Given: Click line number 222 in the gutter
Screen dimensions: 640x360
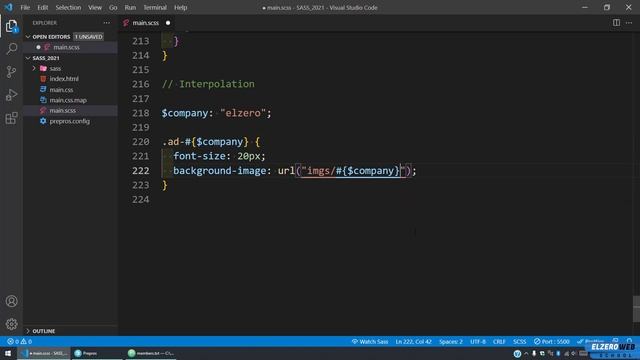Looking at the screenshot, I should pos(140,171).
